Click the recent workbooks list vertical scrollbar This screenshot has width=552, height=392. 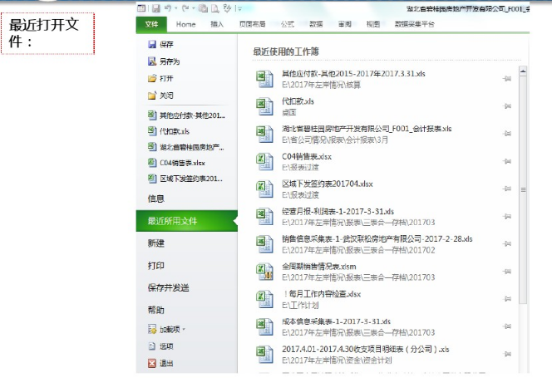[522, 191]
